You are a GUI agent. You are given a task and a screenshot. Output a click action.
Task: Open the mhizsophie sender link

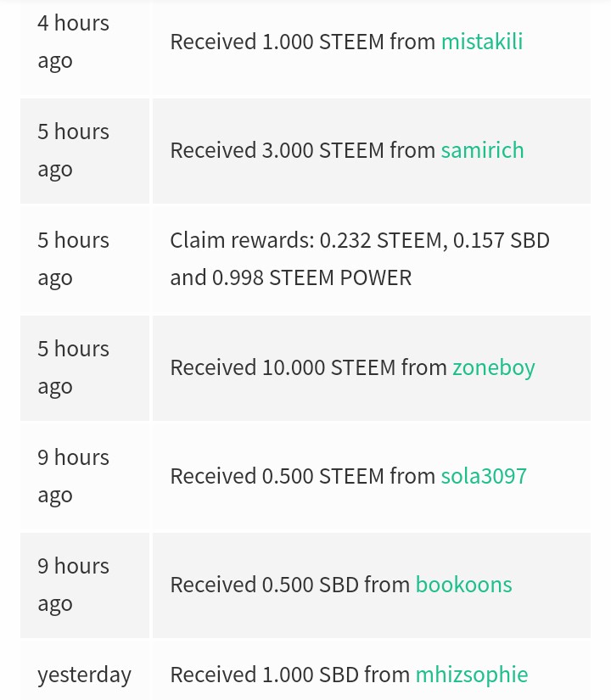point(471,675)
